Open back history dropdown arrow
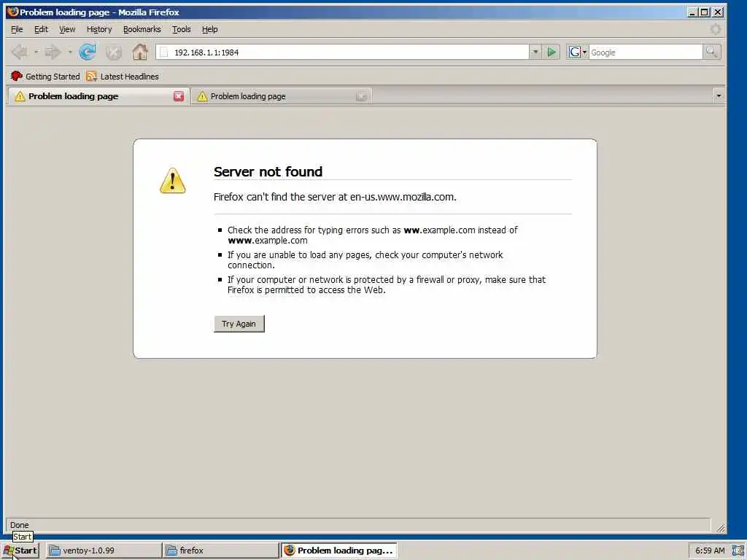This screenshot has height=560, width=747. (36, 52)
